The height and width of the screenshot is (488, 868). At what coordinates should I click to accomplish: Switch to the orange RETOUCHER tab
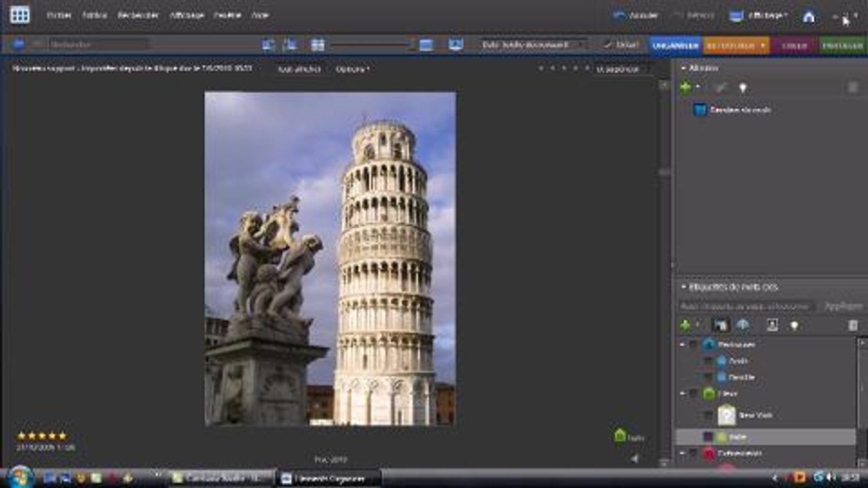click(736, 45)
